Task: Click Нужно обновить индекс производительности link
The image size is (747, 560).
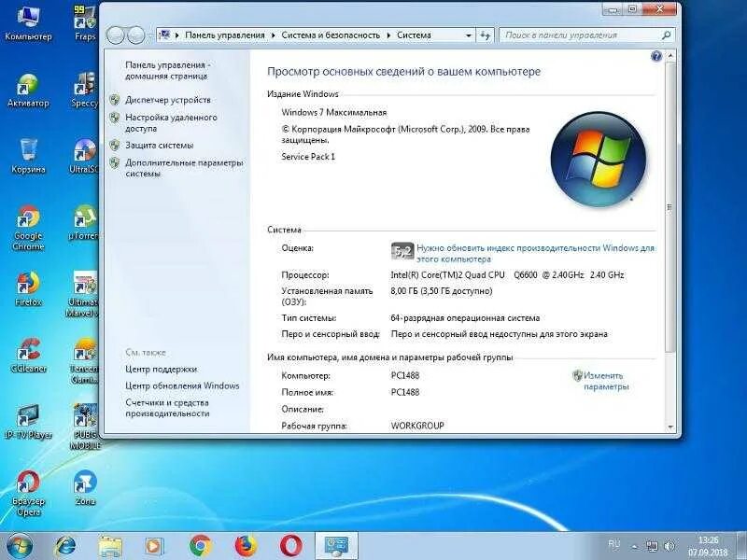Action: coord(535,253)
